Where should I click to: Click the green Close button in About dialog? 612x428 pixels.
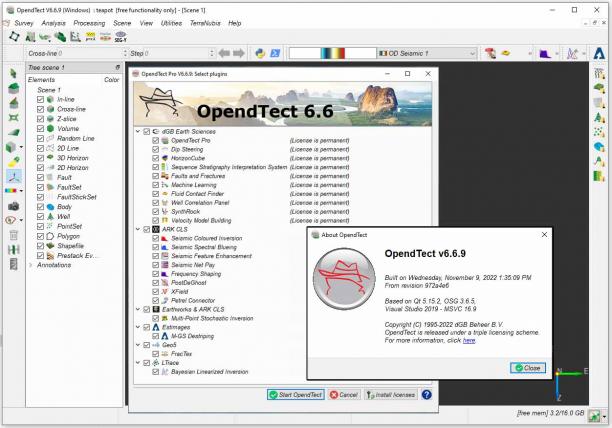(528, 368)
